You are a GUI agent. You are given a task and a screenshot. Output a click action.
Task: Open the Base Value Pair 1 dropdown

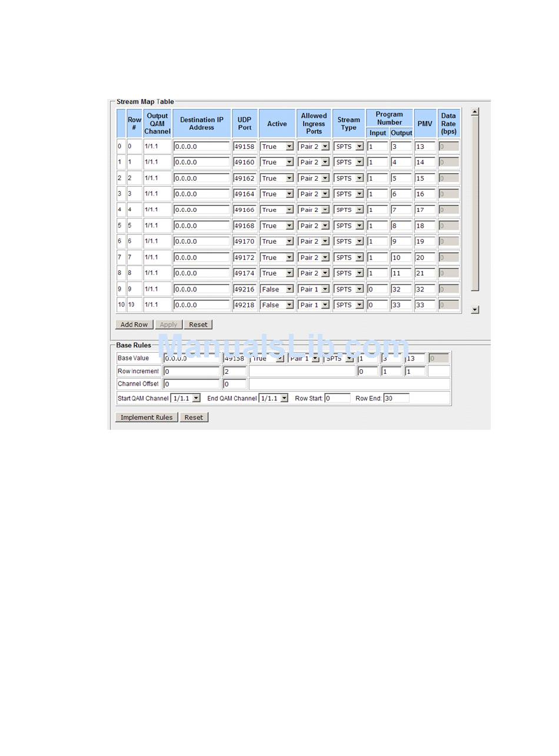pyautogui.click(x=304, y=358)
